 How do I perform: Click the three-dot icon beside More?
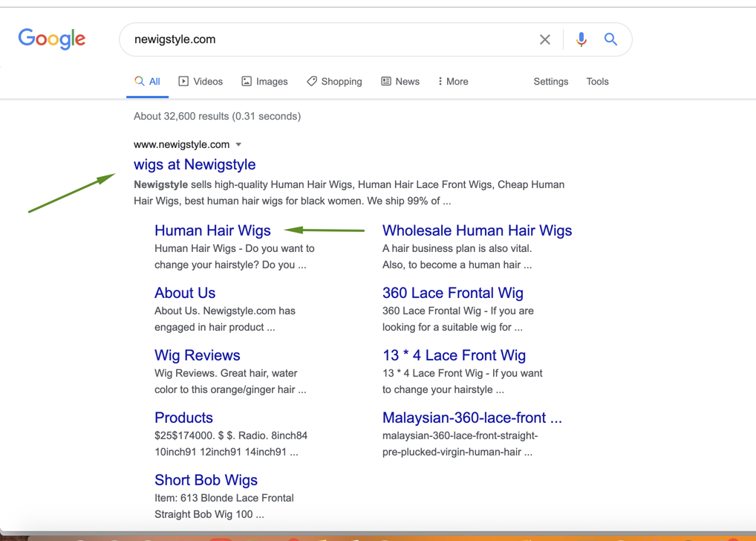pyautogui.click(x=440, y=81)
